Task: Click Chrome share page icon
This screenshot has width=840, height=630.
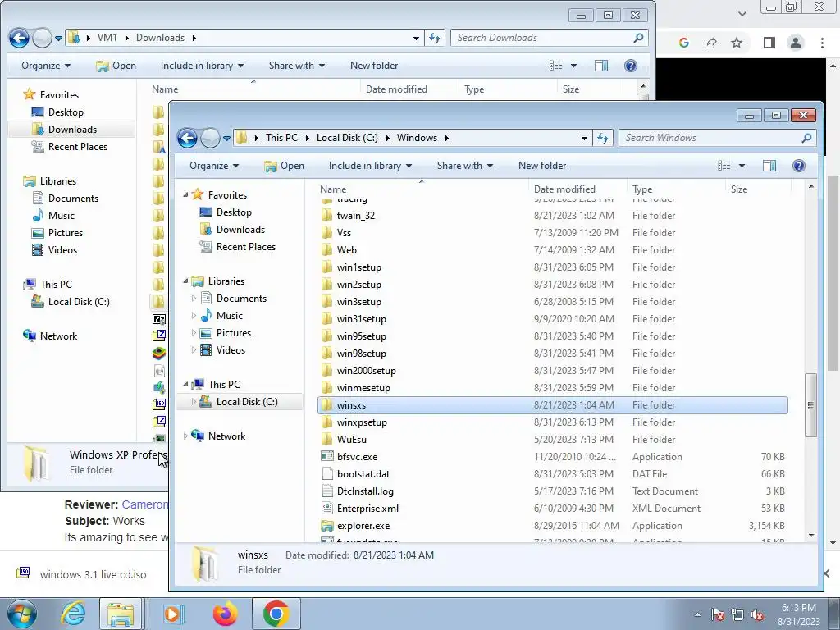Action: 710,43
